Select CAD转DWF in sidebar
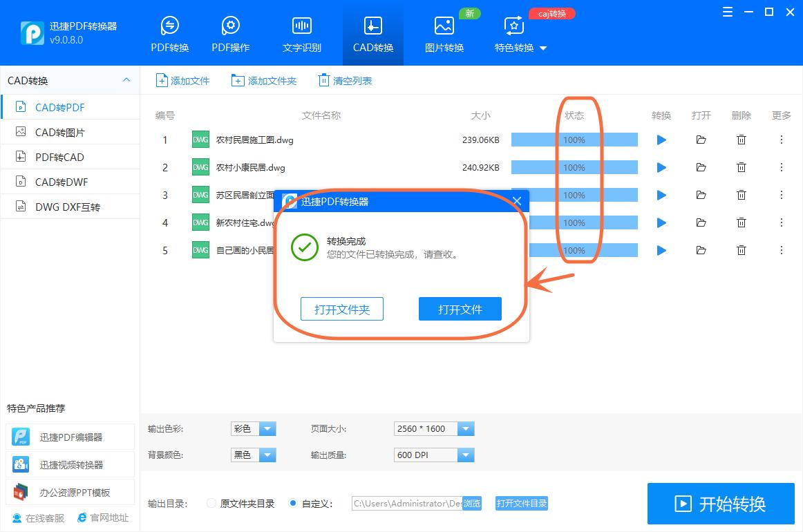This screenshot has height=532, width=803. (70, 182)
